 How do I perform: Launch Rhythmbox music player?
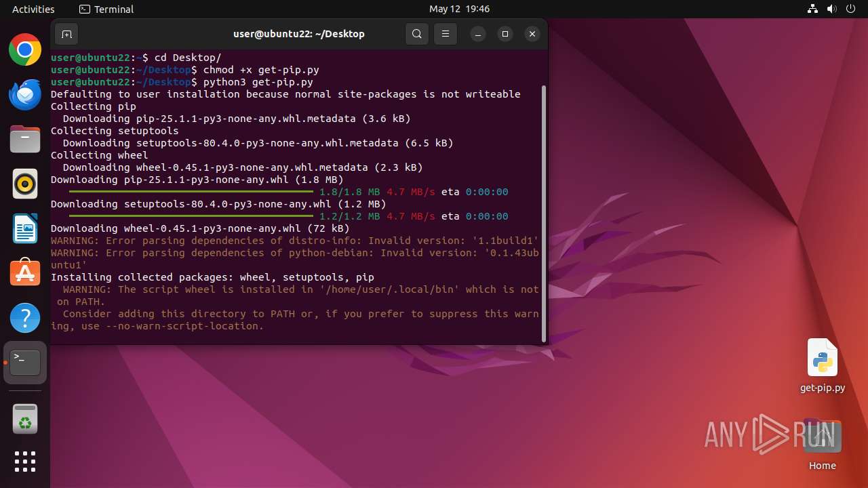[x=25, y=184]
